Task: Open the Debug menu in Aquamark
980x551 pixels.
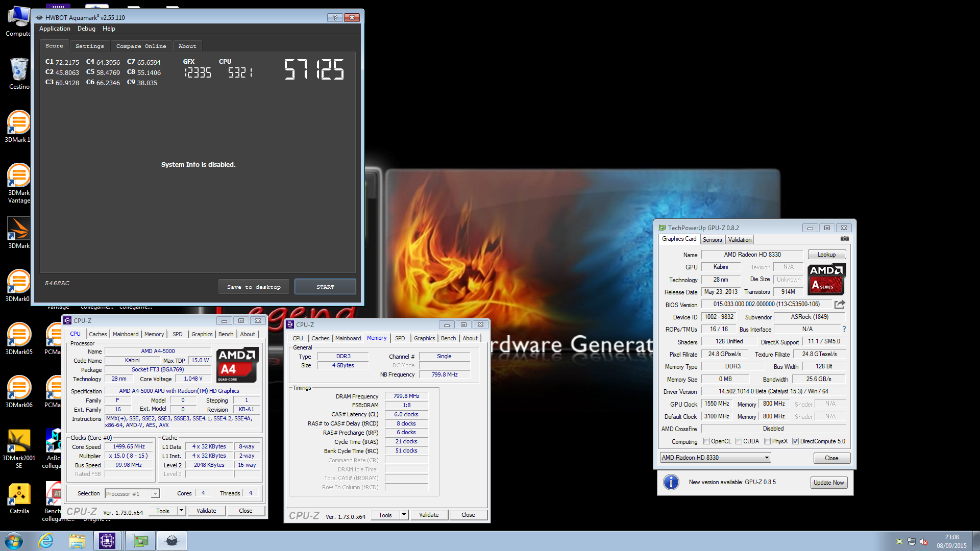Action: tap(86, 29)
